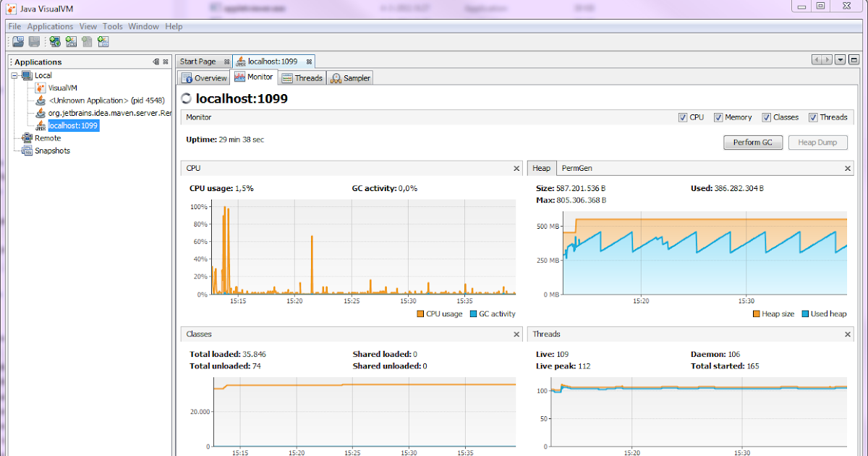
Task: Collapse the Local tree node
Action: (14, 75)
